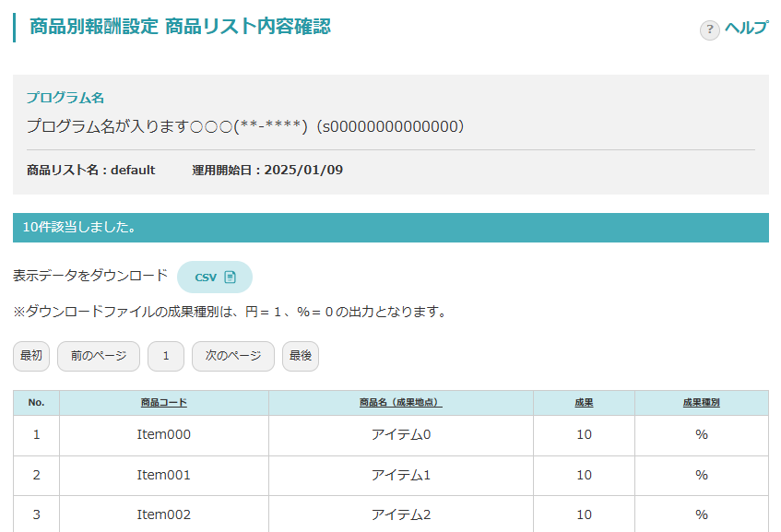Download the displayed data as CSV
Image resolution: width=781 pixels, height=532 pixels.
(214, 277)
